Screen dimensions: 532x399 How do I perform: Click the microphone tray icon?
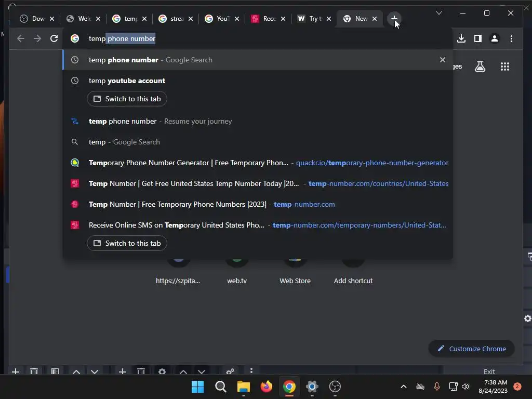pos(436,387)
